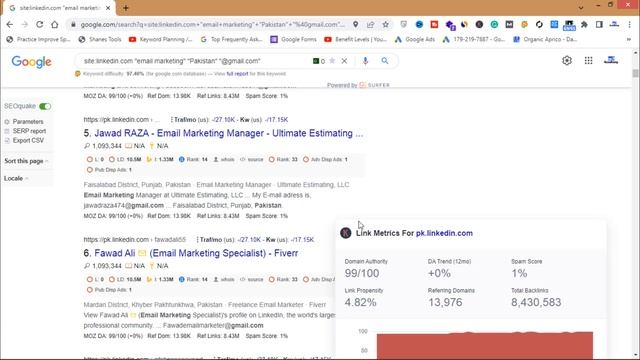Viewport: 640px width, 360px height.
Task: Click the blue circular extension icon
Action: click(x=419, y=24)
